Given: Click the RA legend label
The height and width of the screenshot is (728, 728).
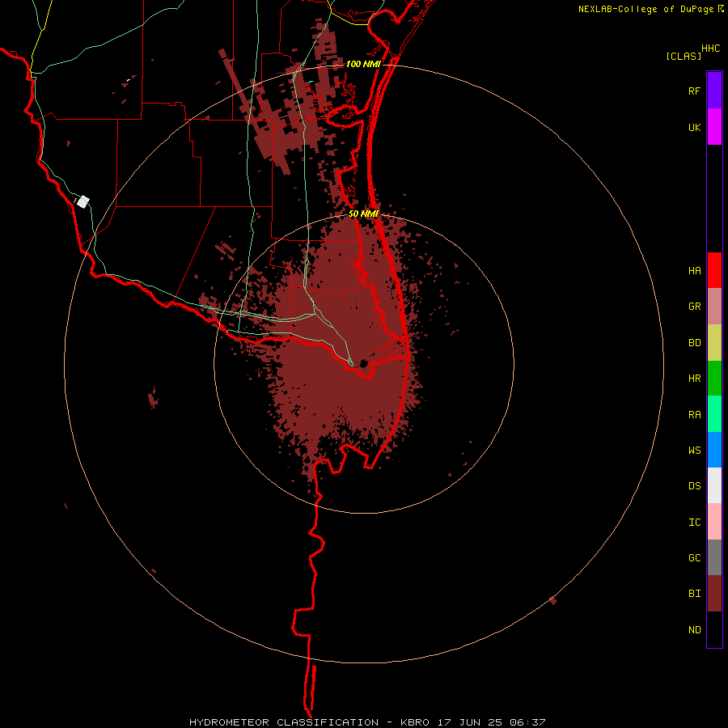Looking at the screenshot, I should point(694,415).
